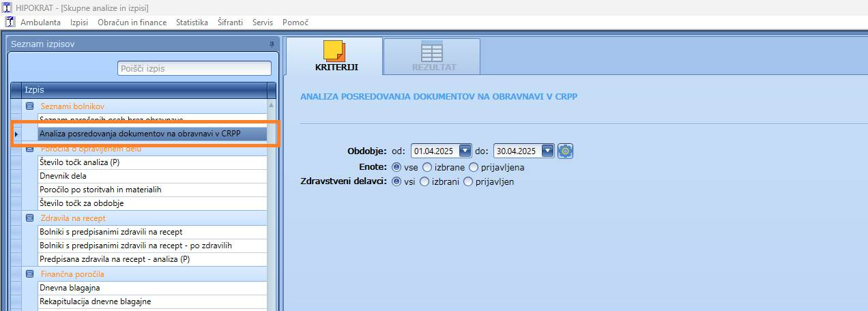Viewport: 868px width, 311px height.
Task: Click the report list scrollbar up arrow
Action: click(x=272, y=105)
